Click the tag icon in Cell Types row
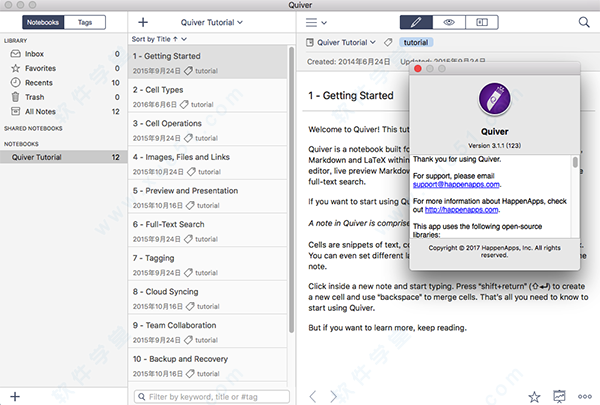600x405 pixels. click(184, 105)
